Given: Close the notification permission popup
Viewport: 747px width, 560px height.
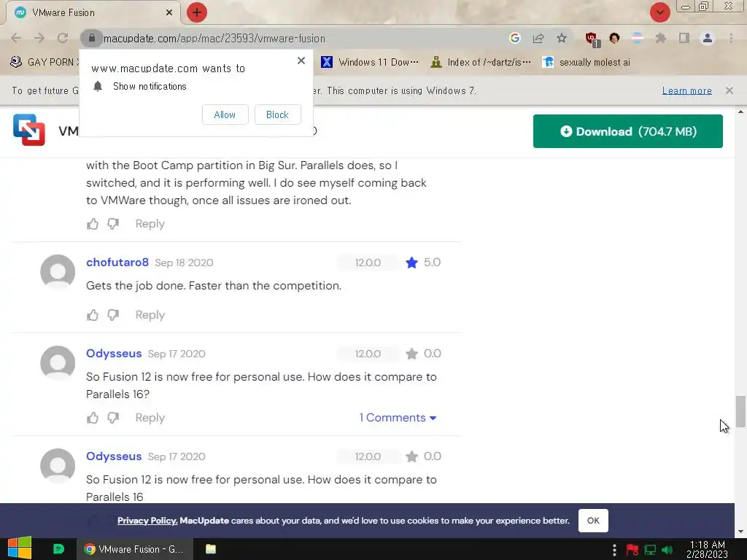Looking at the screenshot, I should tap(301, 61).
